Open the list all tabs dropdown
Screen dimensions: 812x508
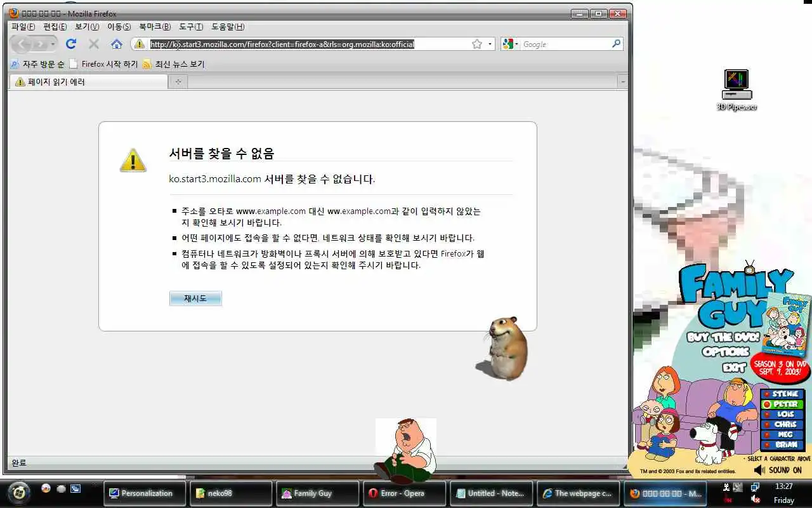(x=623, y=81)
